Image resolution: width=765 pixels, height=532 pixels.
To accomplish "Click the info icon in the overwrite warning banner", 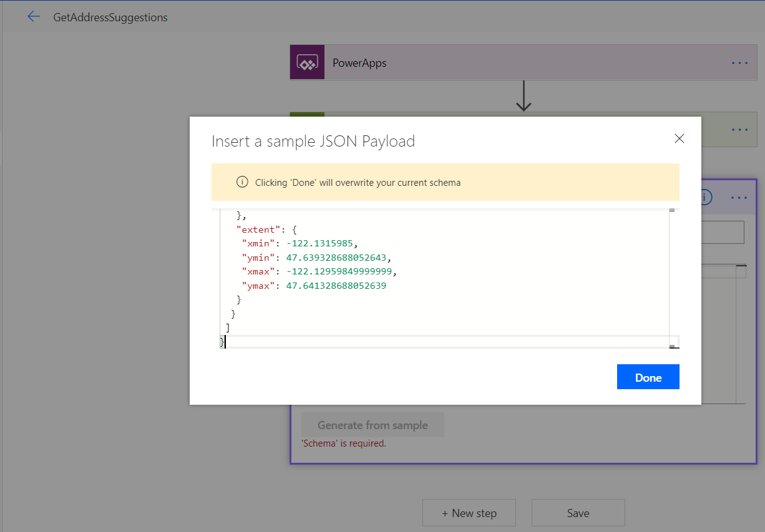I will pyautogui.click(x=242, y=182).
